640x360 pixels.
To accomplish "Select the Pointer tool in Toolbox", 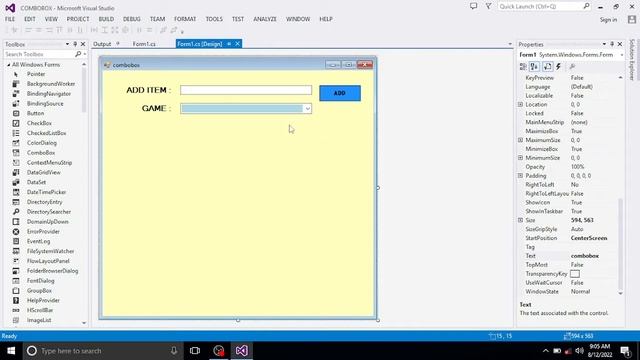I will [36, 74].
